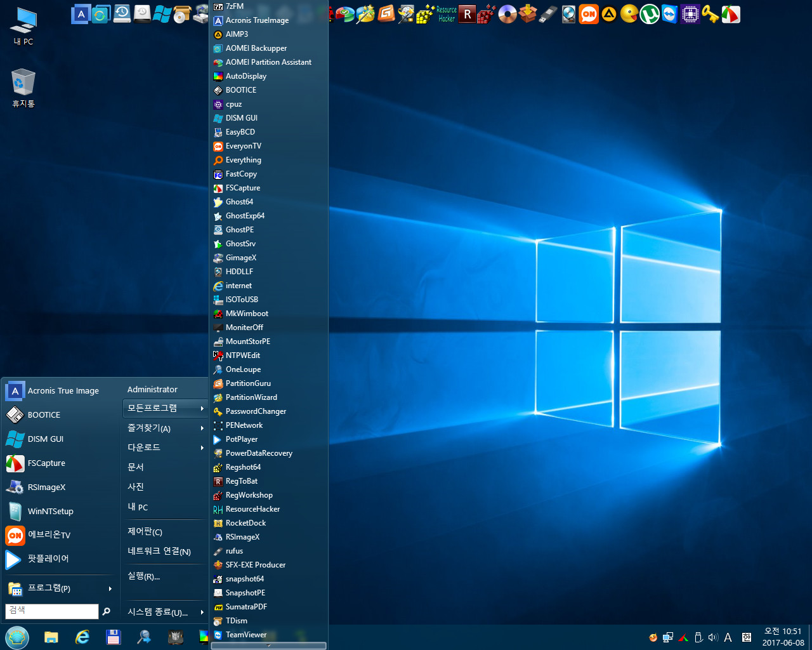Launch TDism from program list
Viewport: 812px width, 650px height.
pyautogui.click(x=269, y=621)
